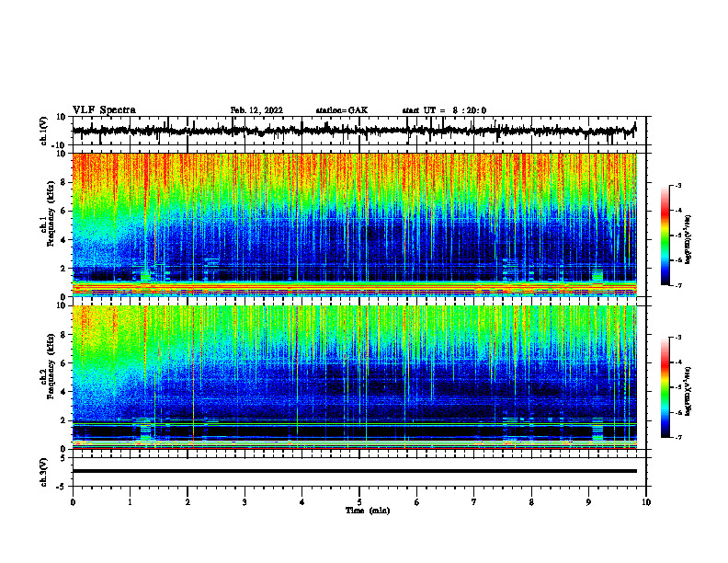Click the "6" kHz tick on ch.2 spectrogram
This screenshot has width=728, height=563.
(x=64, y=363)
